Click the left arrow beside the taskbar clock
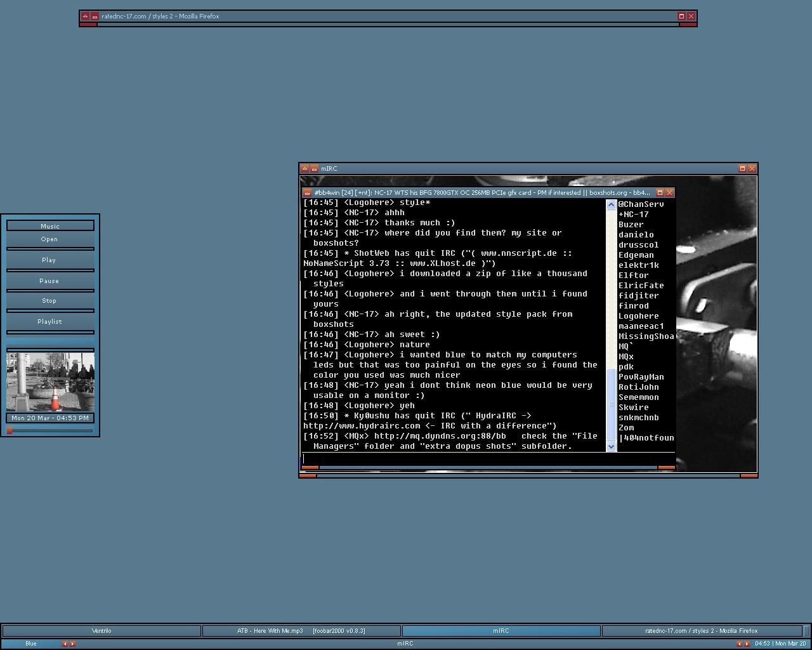812x650 pixels. (738, 644)
